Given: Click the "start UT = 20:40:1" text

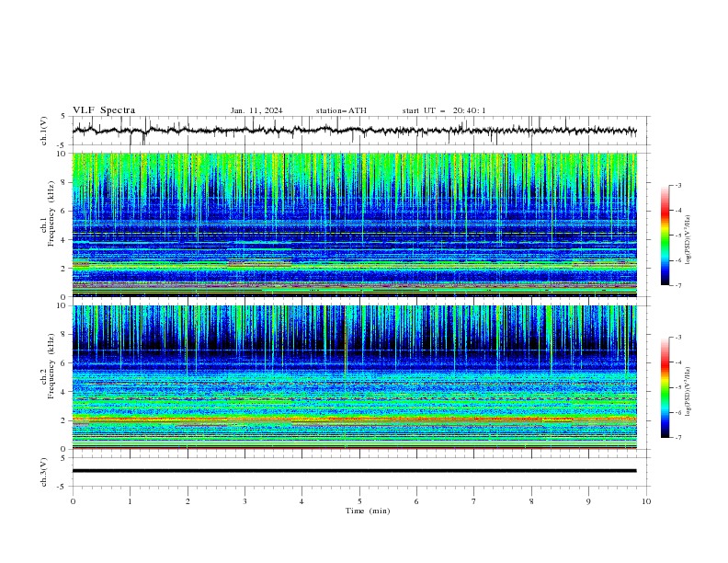Looking at the screenshot, I should click(x=444, y=110).
